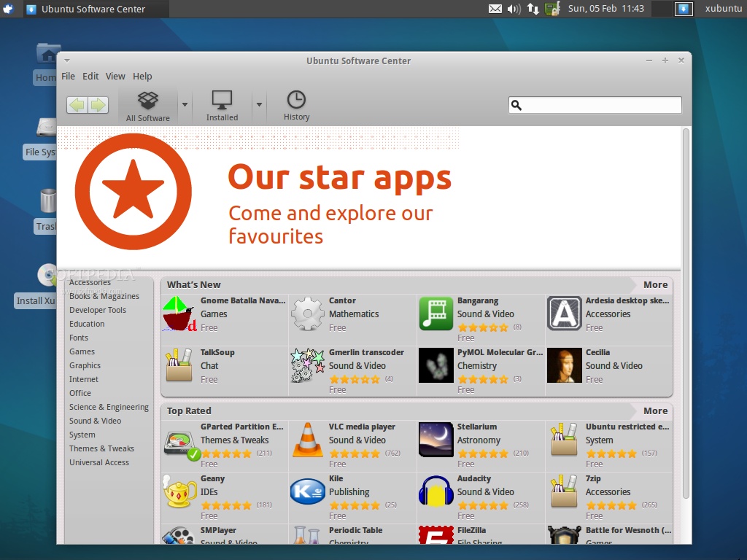747x560 pixels.
Task: Open the SMPlayer film reel icon
Action: (178, 535)
